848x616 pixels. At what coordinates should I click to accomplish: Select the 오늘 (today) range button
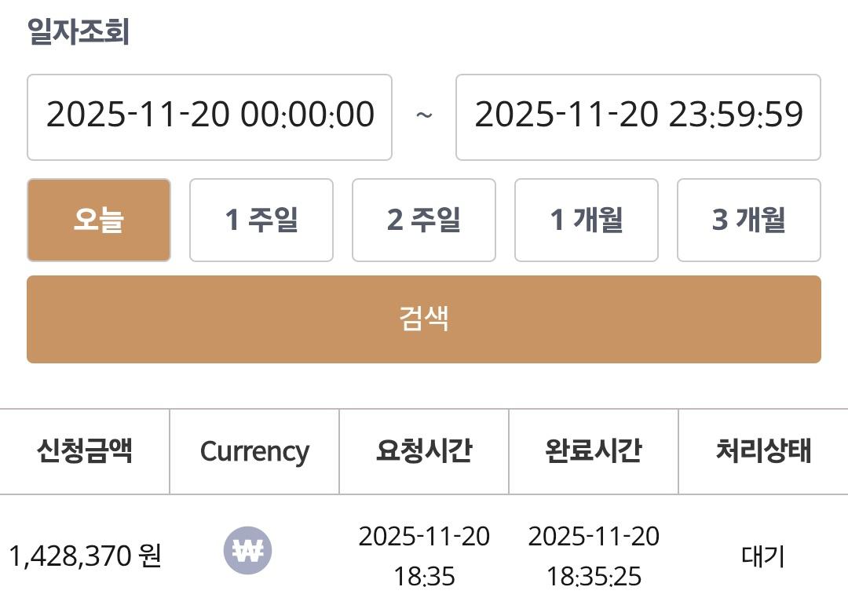click(x=98, y=220)
